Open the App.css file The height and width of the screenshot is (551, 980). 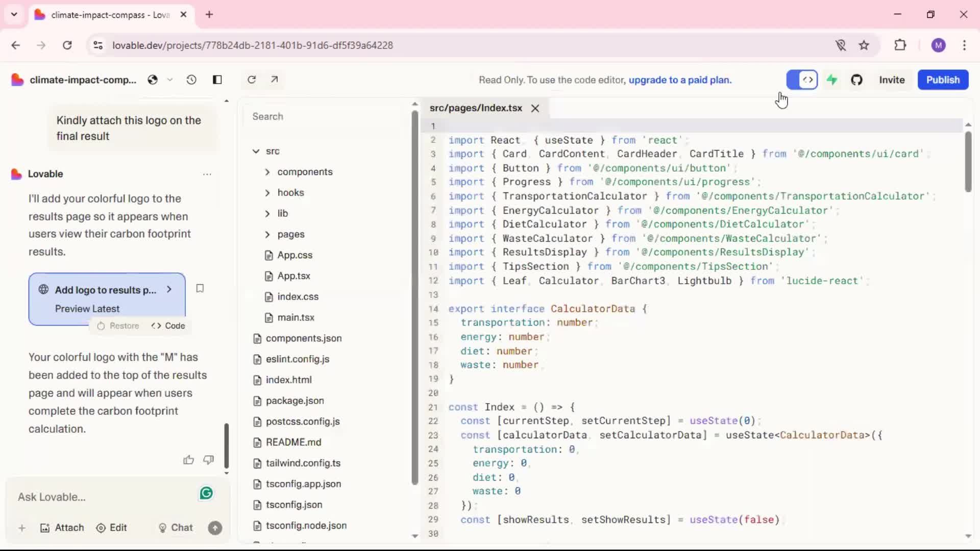click(x=288, y=255)
